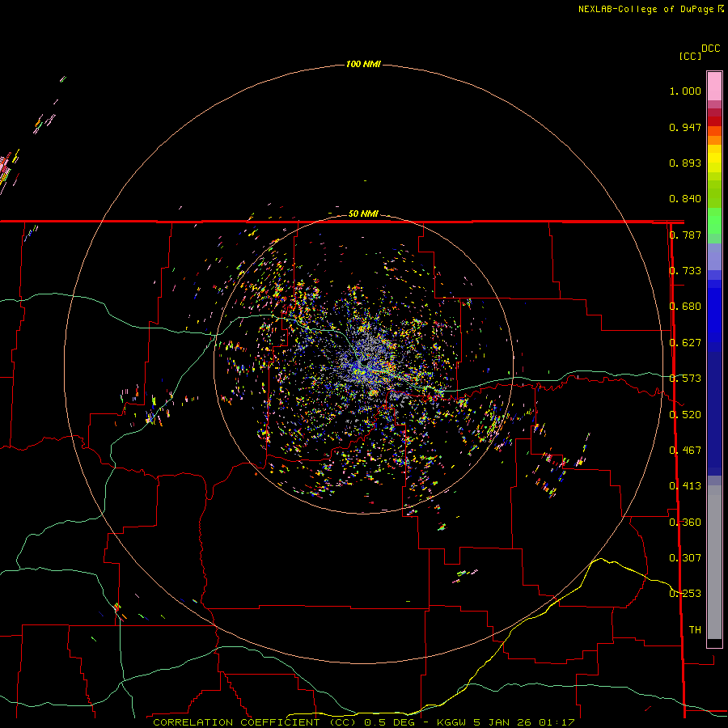Click the 100 NMI range ring label
The image size is (728, 728).
363,64
